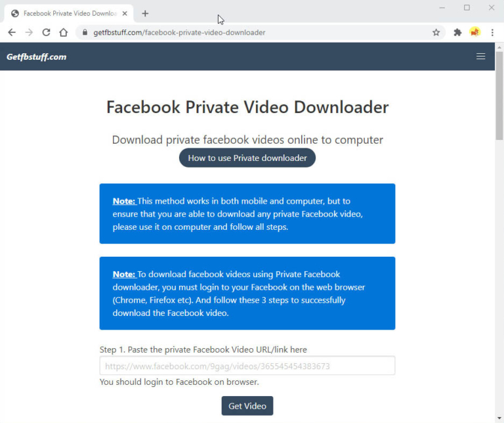Click the Get Video button
Viewport: 504px width, 423px height.
(247, 406)
